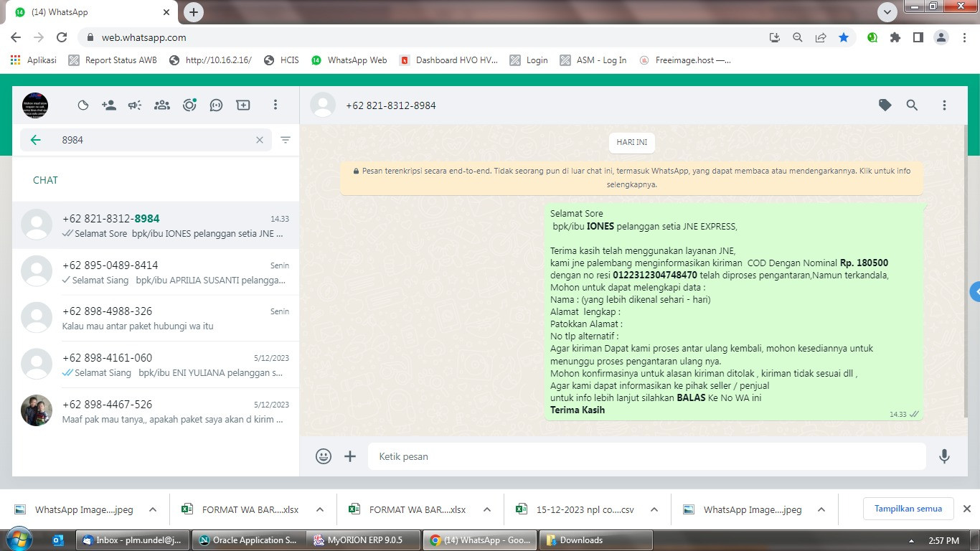
Task: Open the Chrome three-dot menu
Action: [x=964, y=37]
